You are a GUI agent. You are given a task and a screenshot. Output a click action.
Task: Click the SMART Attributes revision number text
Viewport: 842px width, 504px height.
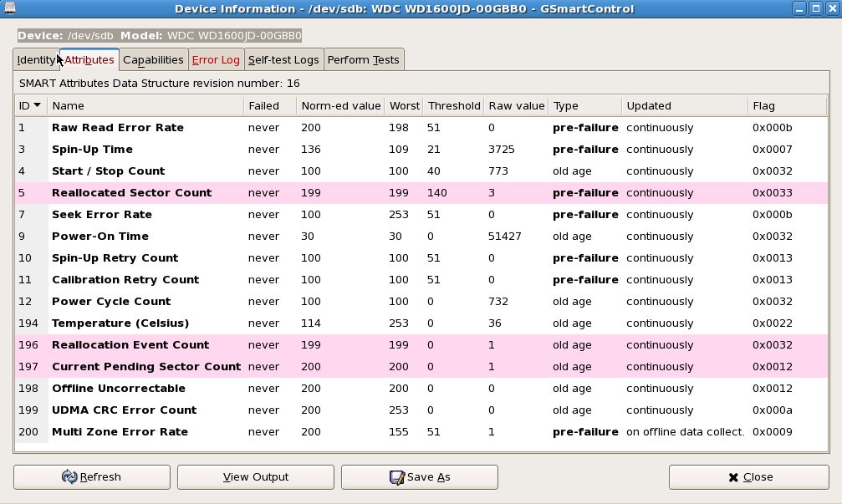click(x=160, y=84)
